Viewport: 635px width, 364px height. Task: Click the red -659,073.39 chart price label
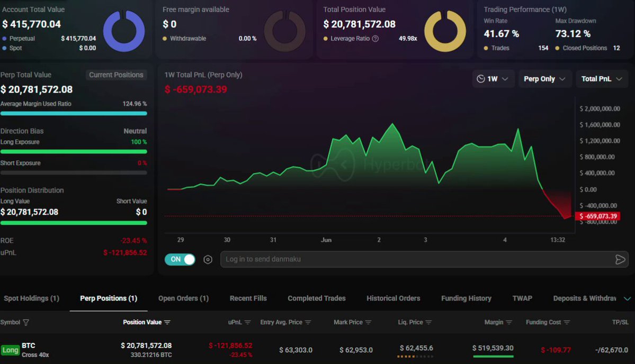click(598, 216)
